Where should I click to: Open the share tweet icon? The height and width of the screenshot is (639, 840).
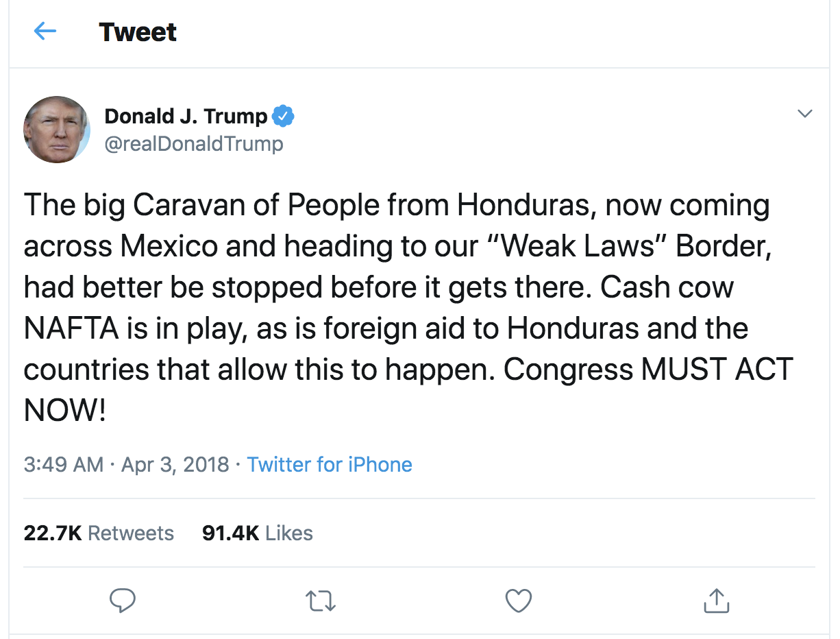point(716,601)
